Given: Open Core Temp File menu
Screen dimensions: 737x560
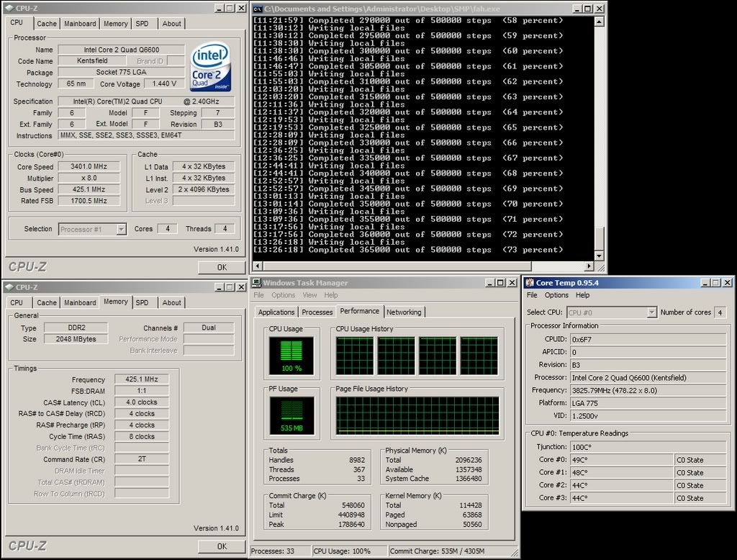Looking at the screenshot, I should (x=532, y=295).
